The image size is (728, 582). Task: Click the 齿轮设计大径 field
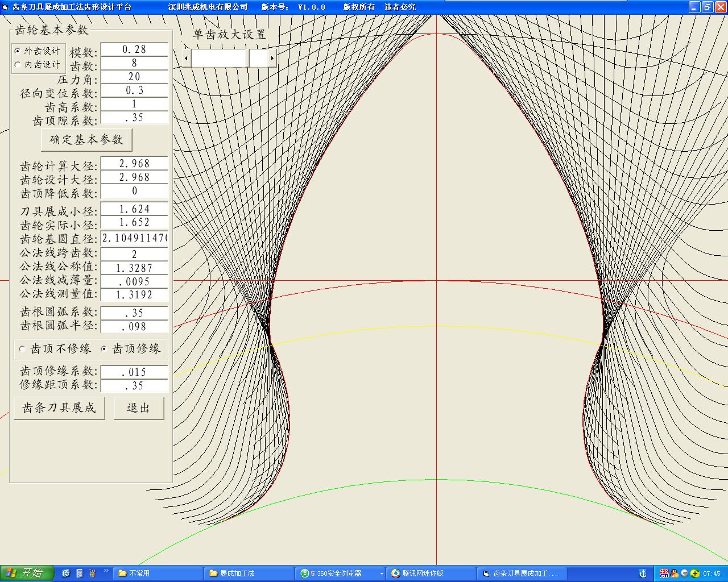coord(134,177)
